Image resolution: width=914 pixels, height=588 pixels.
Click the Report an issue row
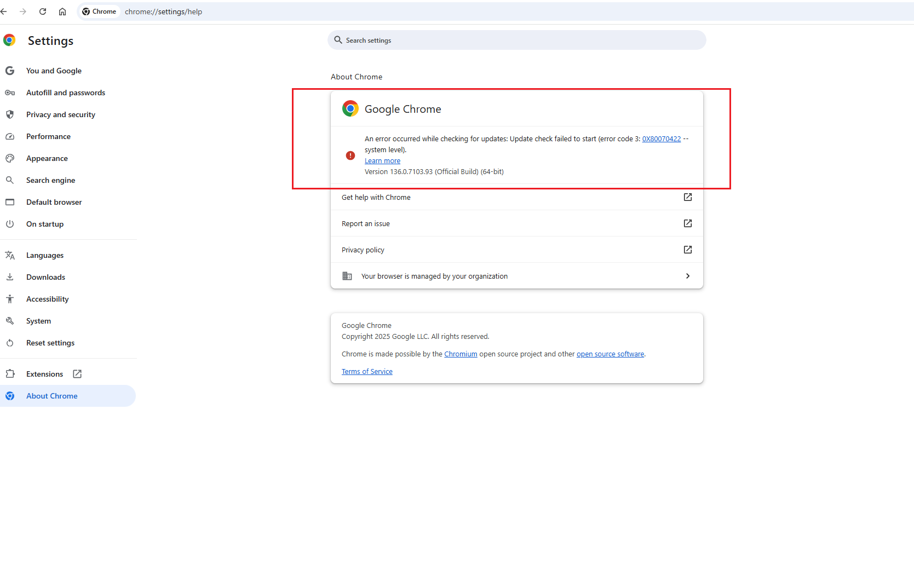[x=517, y=223]
